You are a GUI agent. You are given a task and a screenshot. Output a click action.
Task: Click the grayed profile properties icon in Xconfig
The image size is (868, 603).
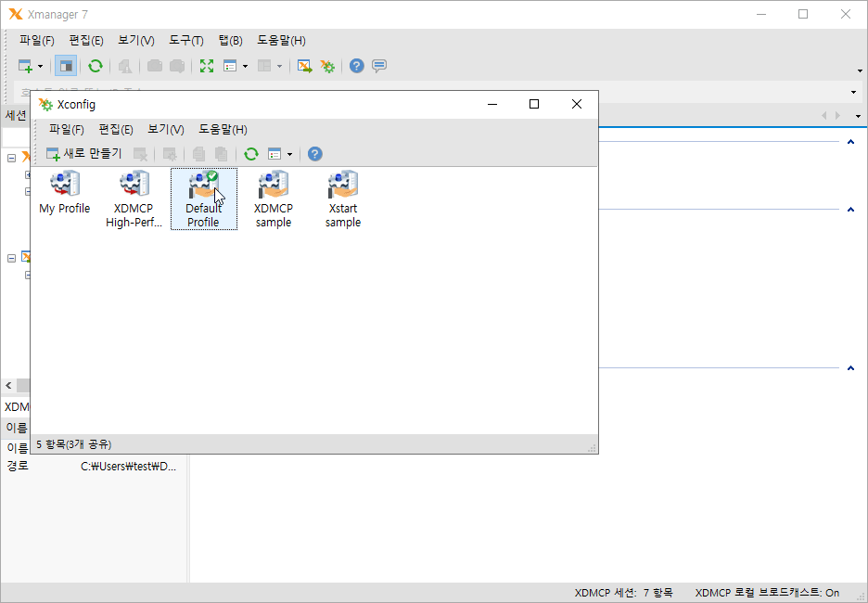point(170,154)
